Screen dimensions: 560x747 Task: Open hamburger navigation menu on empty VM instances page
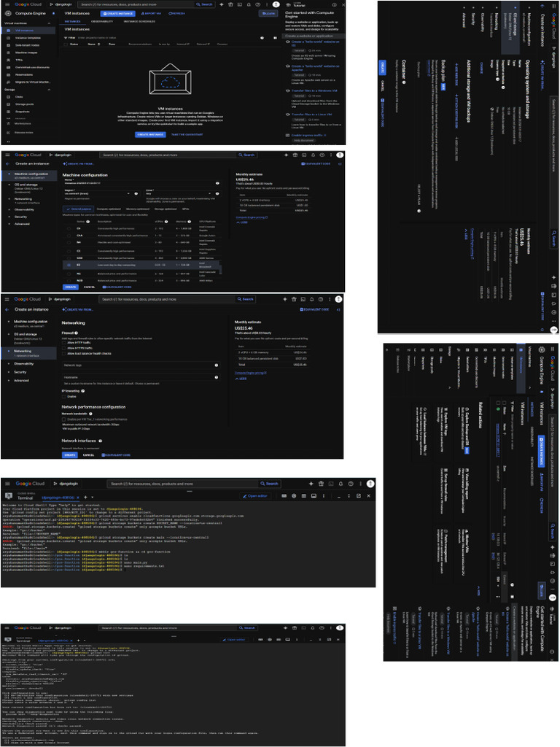coord(7,4)
